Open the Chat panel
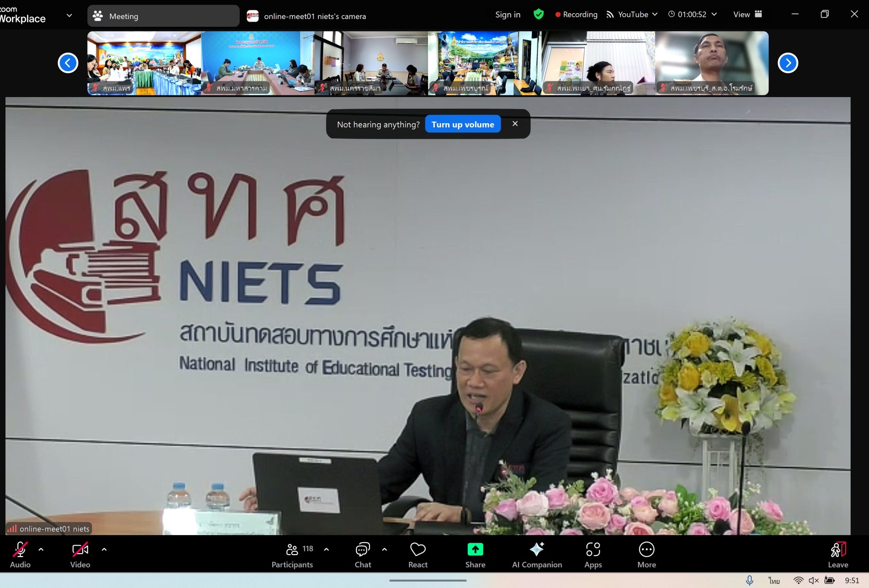The image size is (869, 588). (363, 555)
